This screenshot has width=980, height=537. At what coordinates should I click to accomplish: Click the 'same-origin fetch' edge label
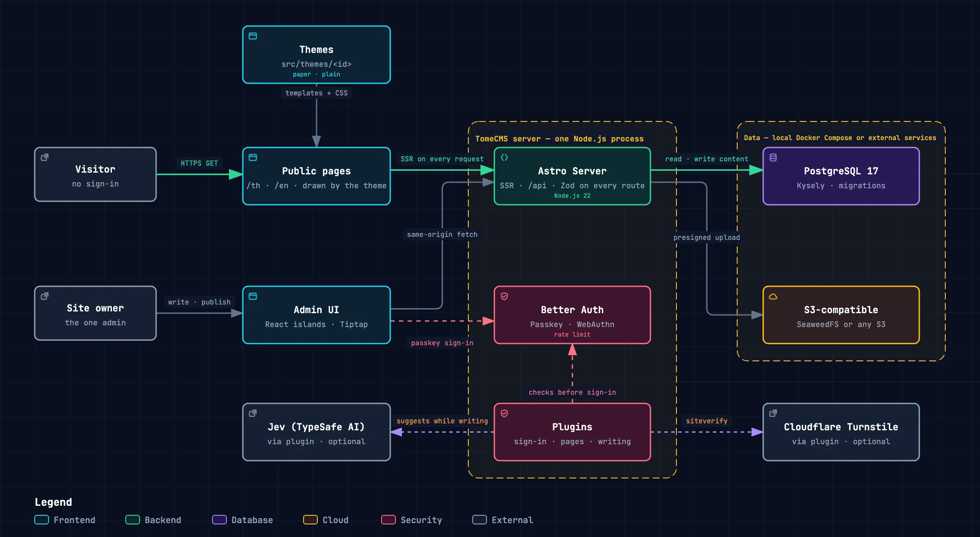pyautogui.click(x=442, y=234)
